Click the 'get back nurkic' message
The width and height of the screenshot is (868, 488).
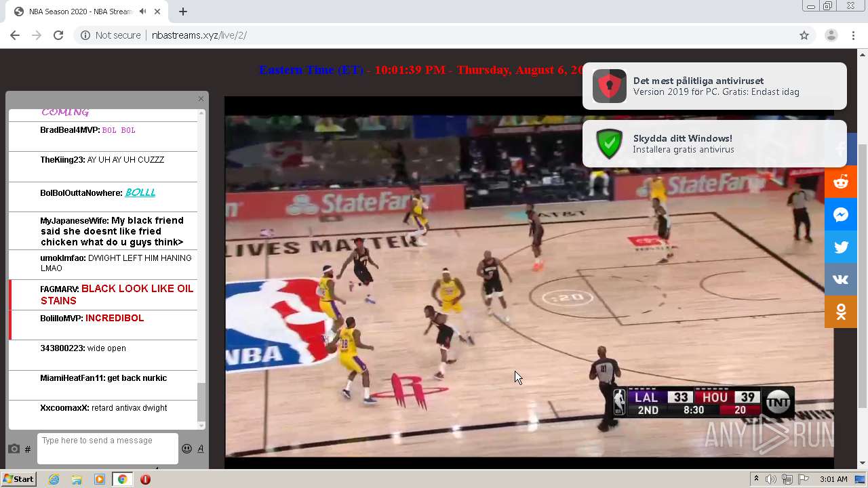pyautogui.click(x=137, y=378)
